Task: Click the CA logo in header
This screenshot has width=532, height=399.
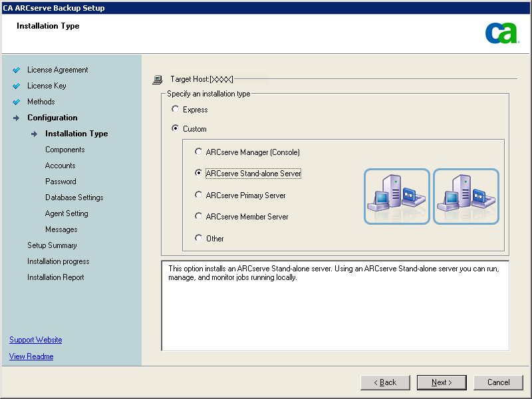Action: [501, 33]
